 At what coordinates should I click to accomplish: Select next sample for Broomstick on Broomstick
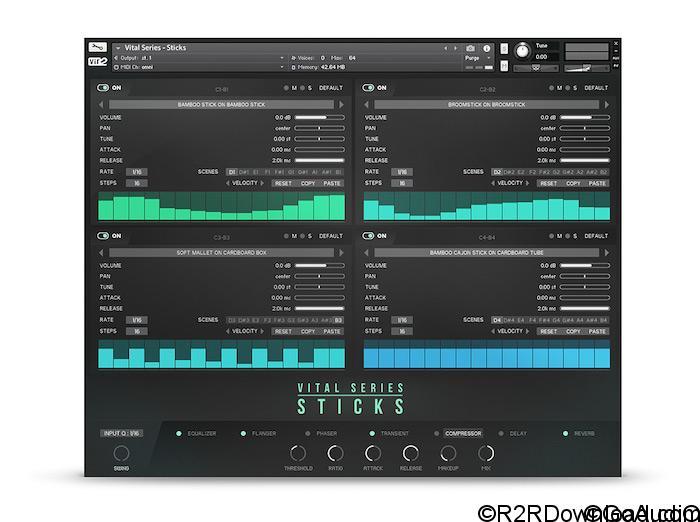(607, 104)
